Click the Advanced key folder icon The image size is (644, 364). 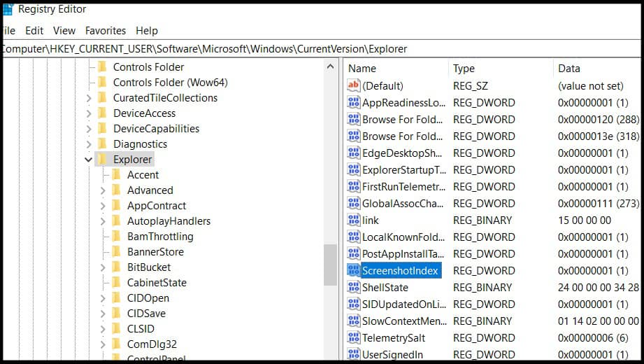(x=116, y=190)
